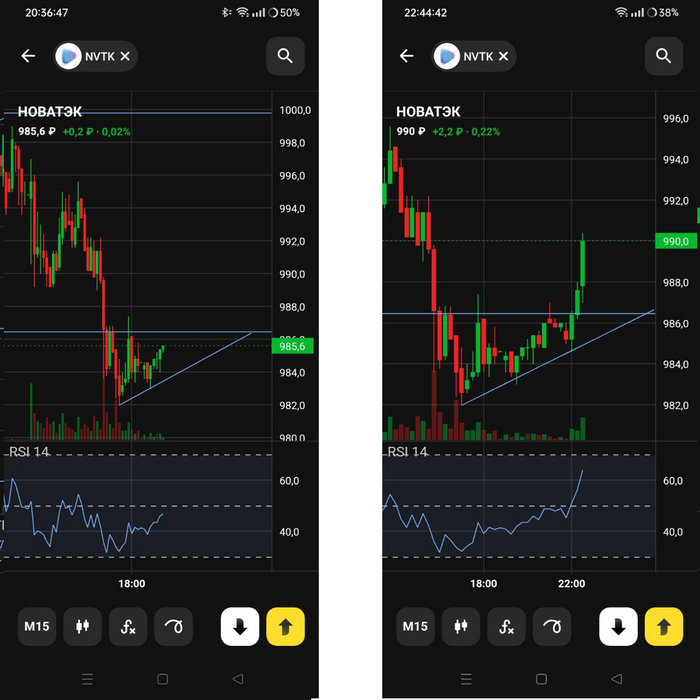This screenshot has width=700, height=700.
Task: Remove the NVTK chip in the left screenshot
Action: click(125, 56)
